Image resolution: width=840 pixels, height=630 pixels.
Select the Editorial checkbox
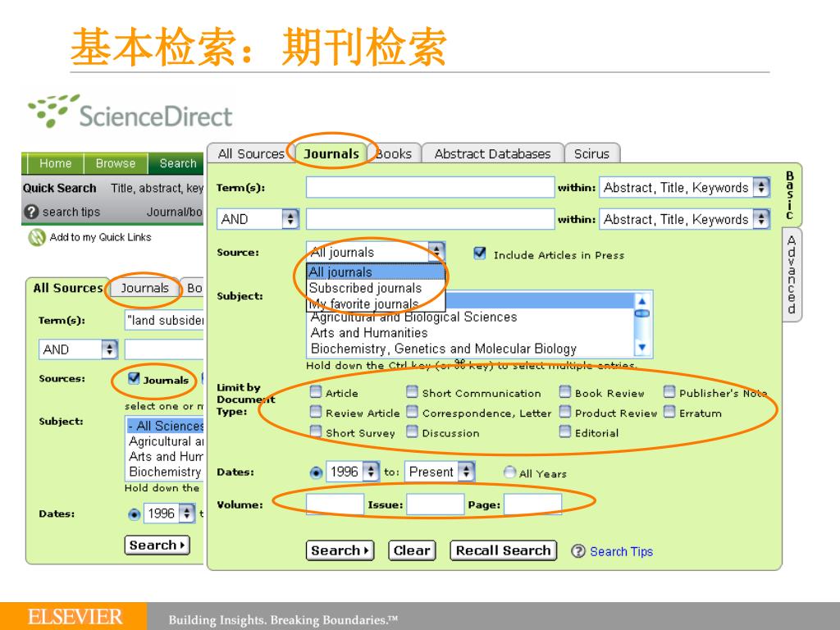tap(565, 431)
